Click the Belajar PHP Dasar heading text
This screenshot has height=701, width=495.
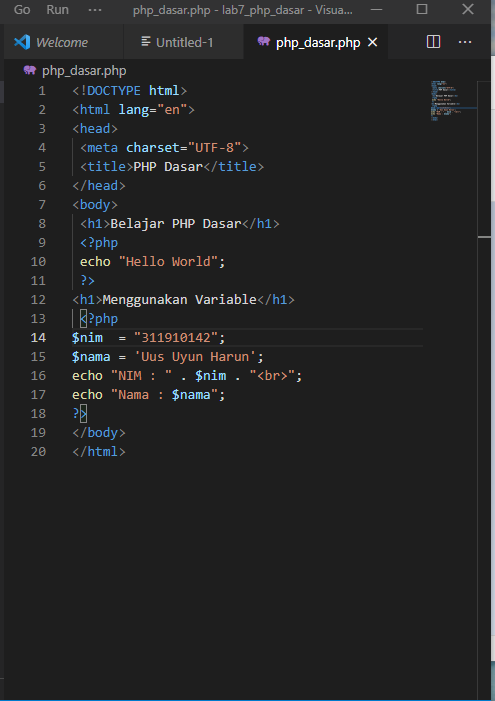(x=176, y=224)
